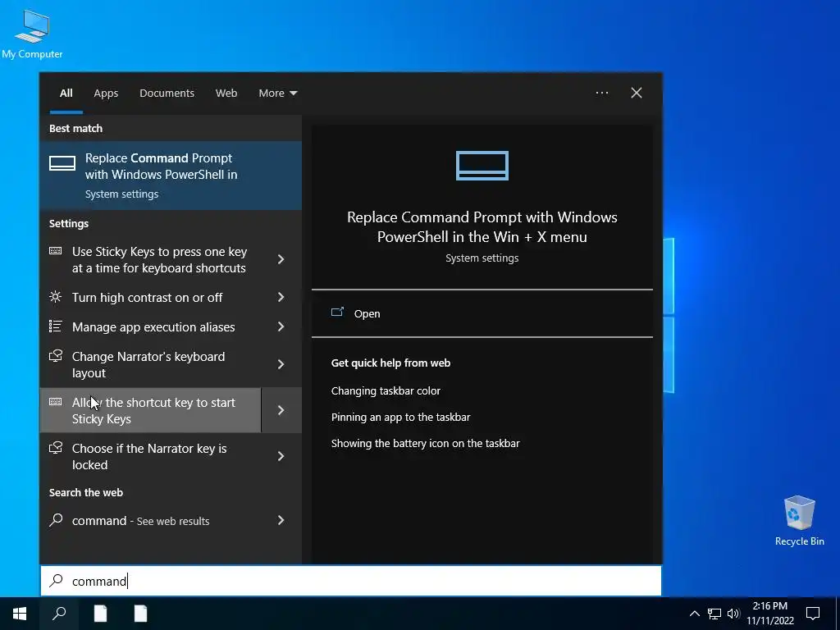Open My Computer desktop icon
Viewport: 840px width, 630px height.
(x=32, y=34)
